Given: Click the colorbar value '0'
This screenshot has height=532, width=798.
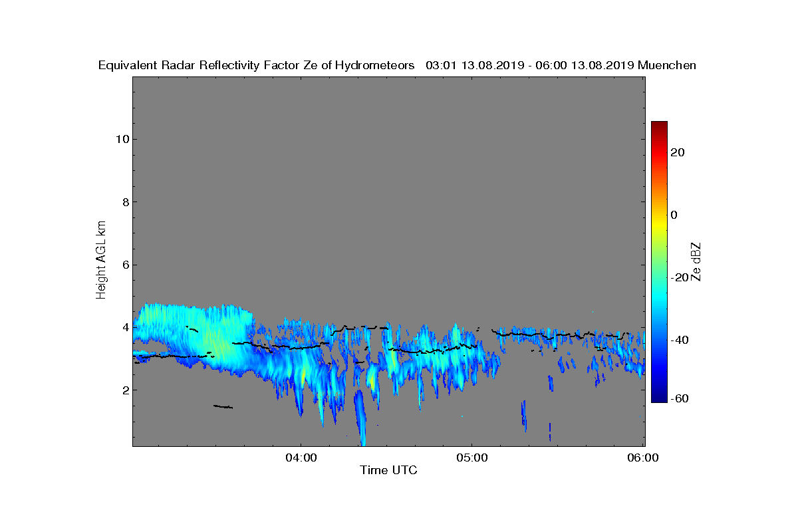Looking at the screenshot, I should pos(674,215).
